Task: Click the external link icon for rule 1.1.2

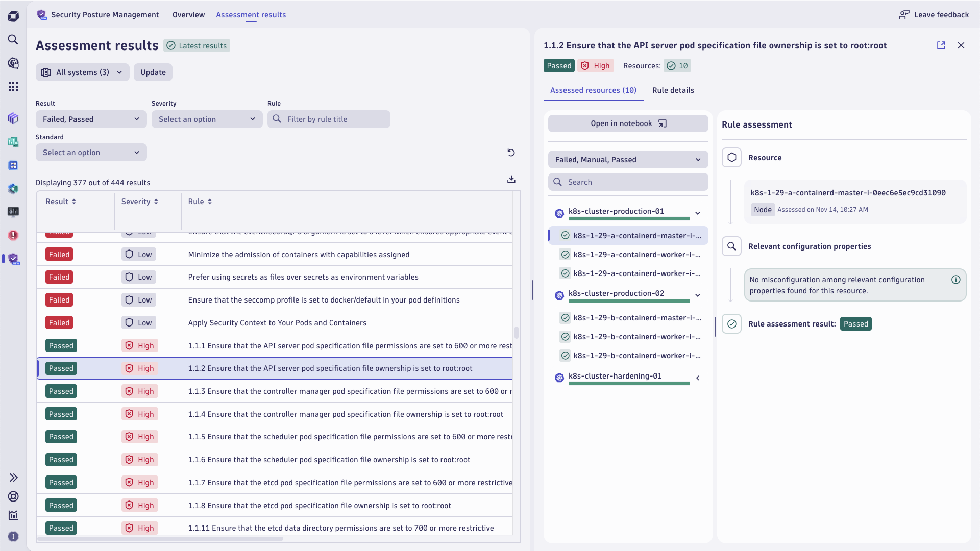Action: click(941, 45)
